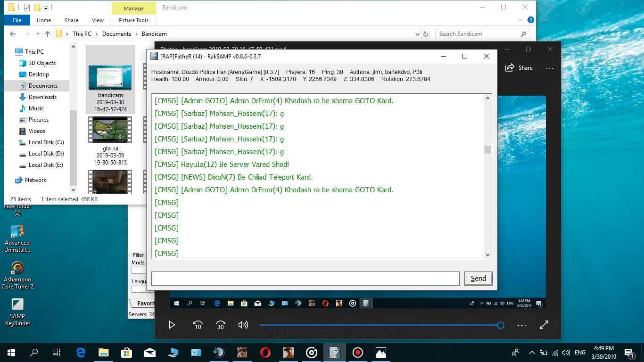Viewport: 644px width, 362px height.
Task: Select the gta_sa 2019-03-09 video thumbnail
Action: pyautogui.click(x=110, y=130)
